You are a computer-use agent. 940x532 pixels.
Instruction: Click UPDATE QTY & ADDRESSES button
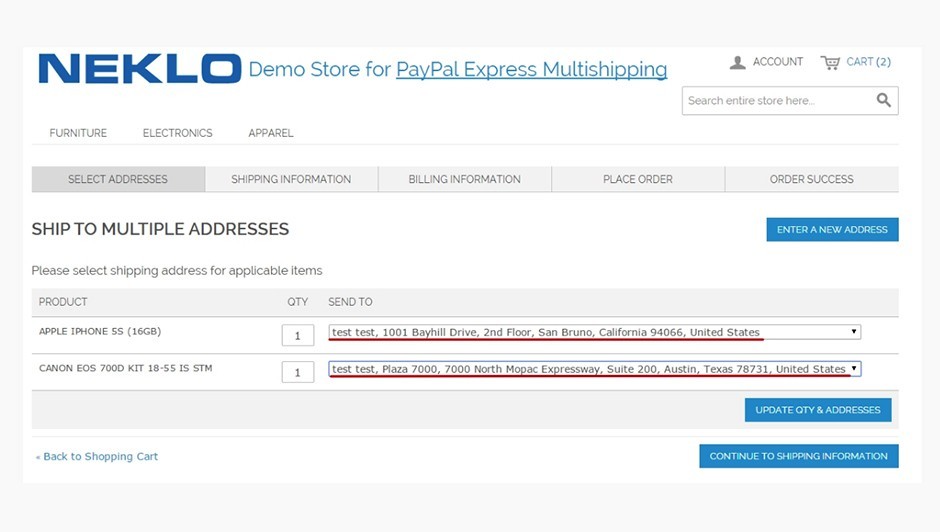point(818,410)
